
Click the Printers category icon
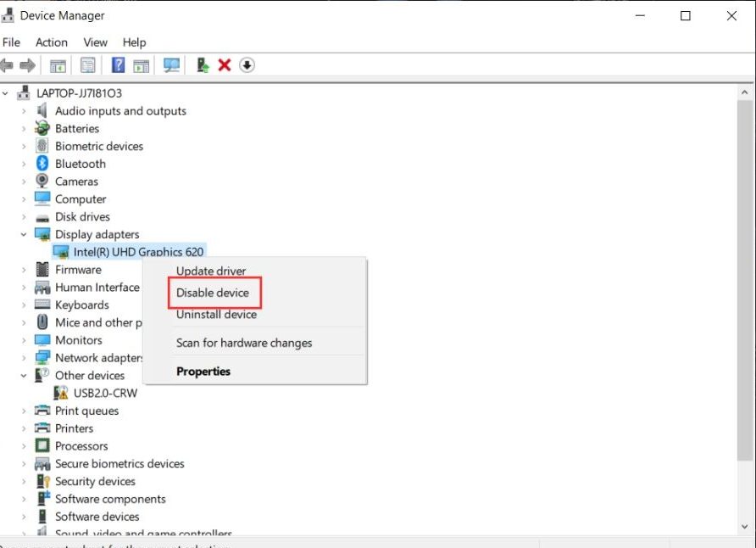coord(42,428)
